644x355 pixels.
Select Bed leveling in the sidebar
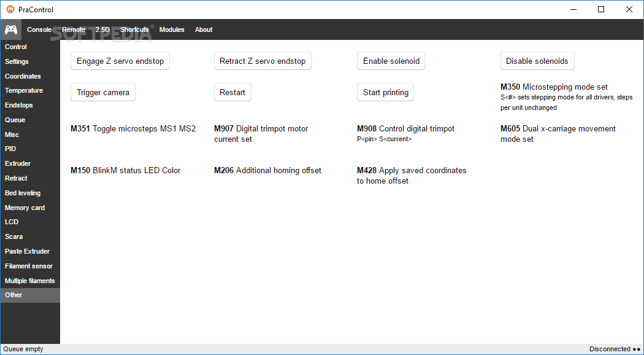tap(31, 193)
